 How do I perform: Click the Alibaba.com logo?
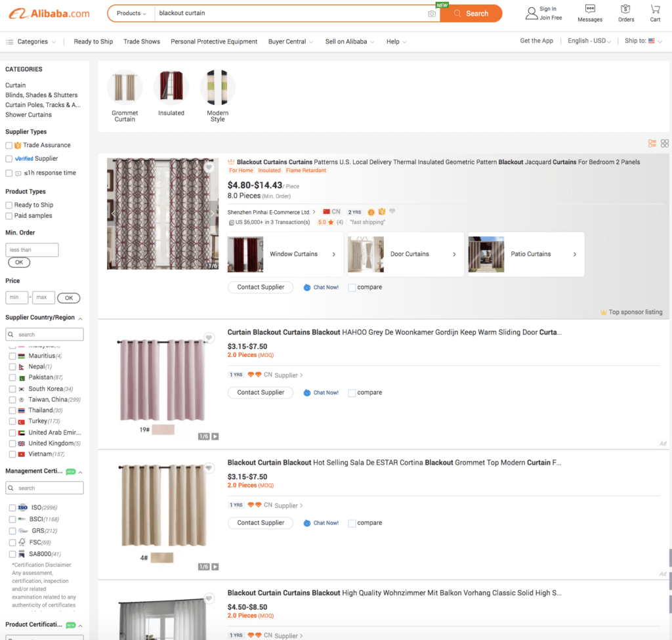49,14
